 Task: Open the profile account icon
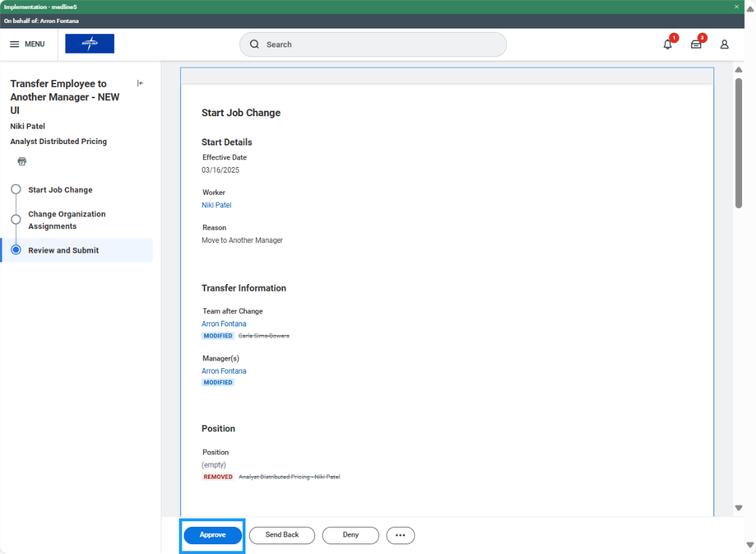724,44
